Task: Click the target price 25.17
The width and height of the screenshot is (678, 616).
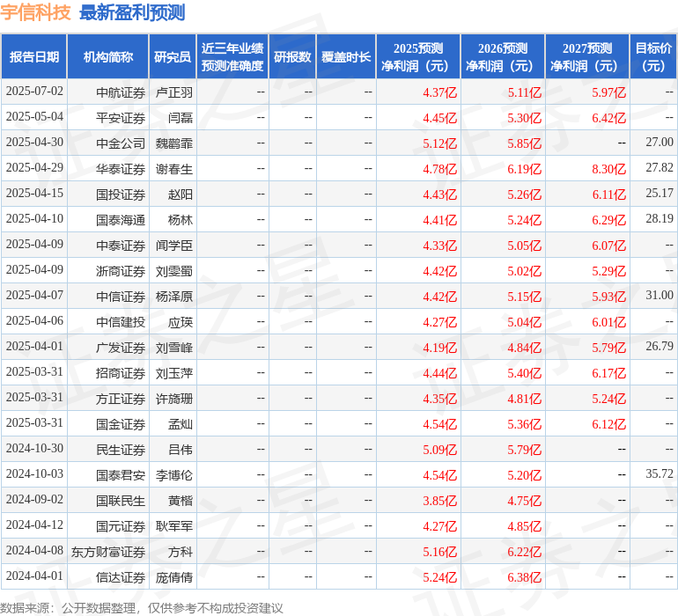Action: (660, 194)
